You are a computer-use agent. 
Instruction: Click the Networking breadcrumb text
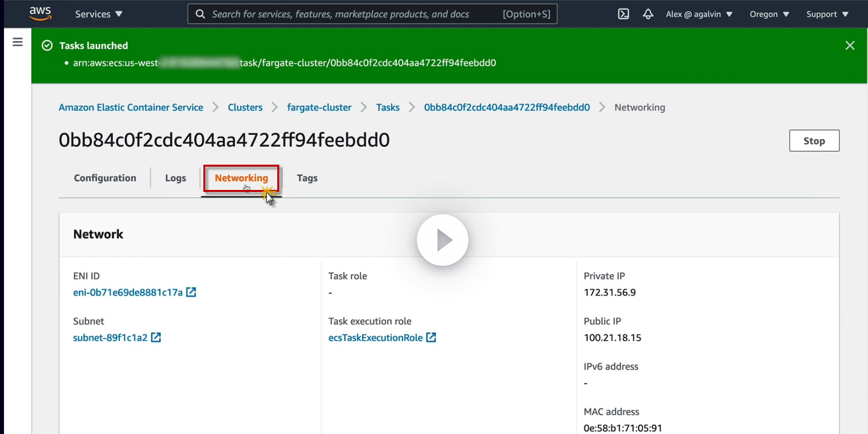pyautogui.click(x=640, y=108)
